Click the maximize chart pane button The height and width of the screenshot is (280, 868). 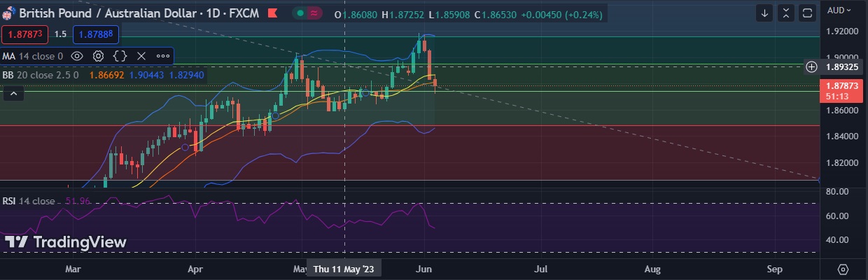(x=807, y=13)
